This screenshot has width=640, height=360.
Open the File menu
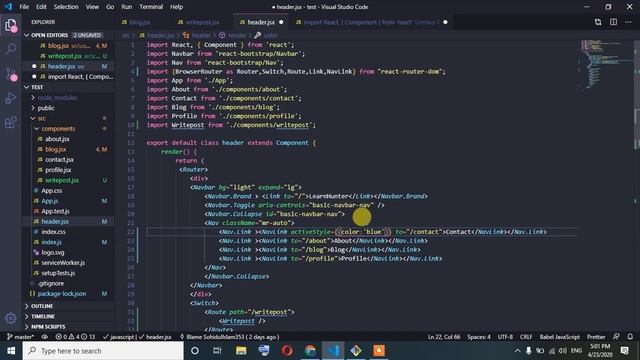click(x=24, y=7)
